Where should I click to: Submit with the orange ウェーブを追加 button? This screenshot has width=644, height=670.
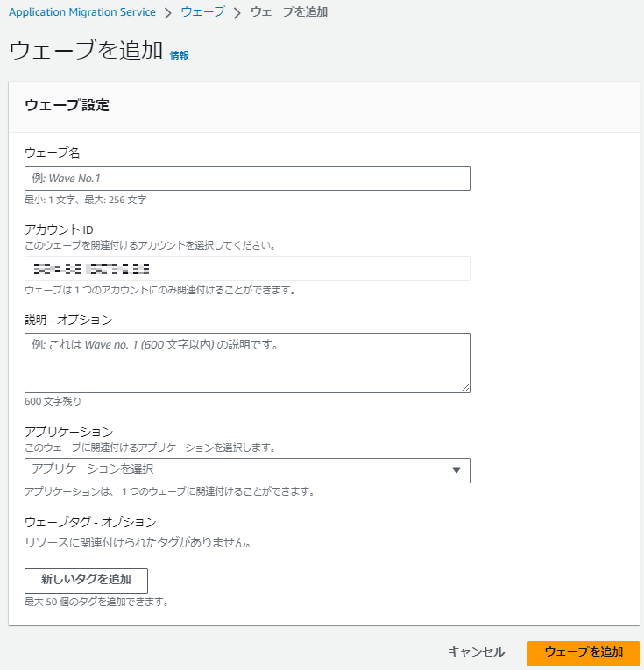pyautogui.click(x=584, y=652)
